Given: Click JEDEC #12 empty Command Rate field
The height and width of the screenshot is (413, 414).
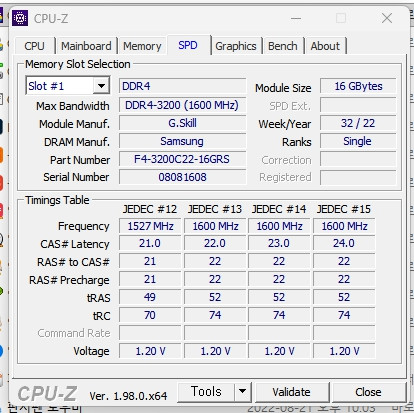Looking at the screenshot, I should [150, 333].
